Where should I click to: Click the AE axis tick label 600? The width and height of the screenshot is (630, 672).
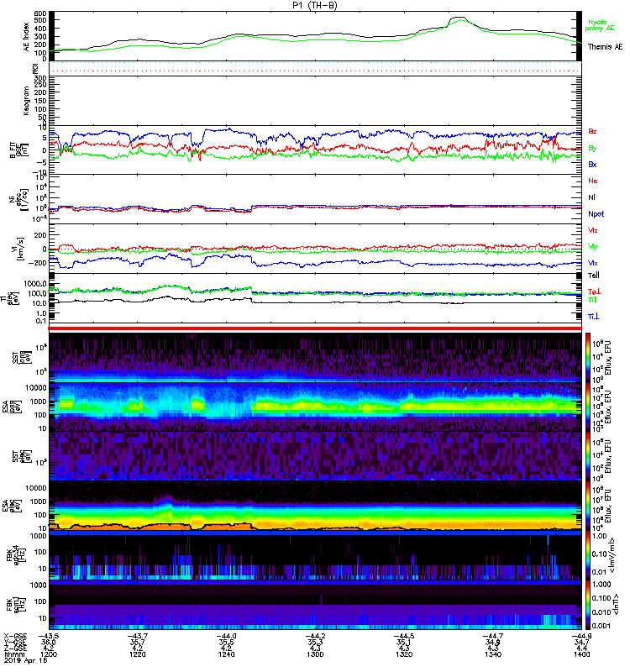click(x=40, y=14)
